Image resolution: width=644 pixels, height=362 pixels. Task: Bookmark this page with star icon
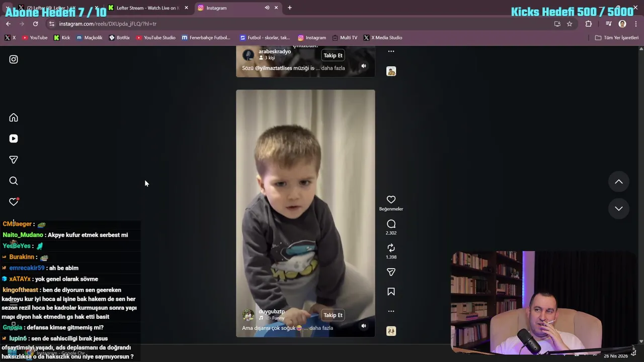570,24
